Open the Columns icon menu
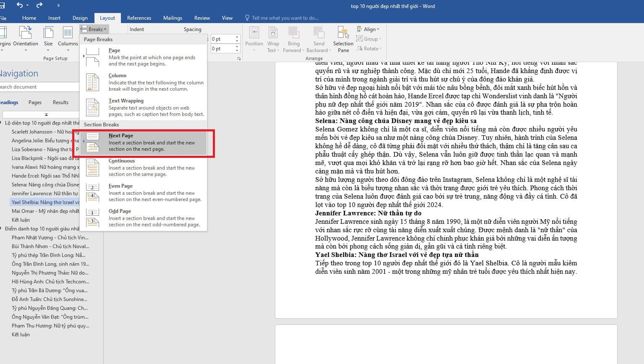Screen dimensions: 644x364 click(x=68, y=39)
